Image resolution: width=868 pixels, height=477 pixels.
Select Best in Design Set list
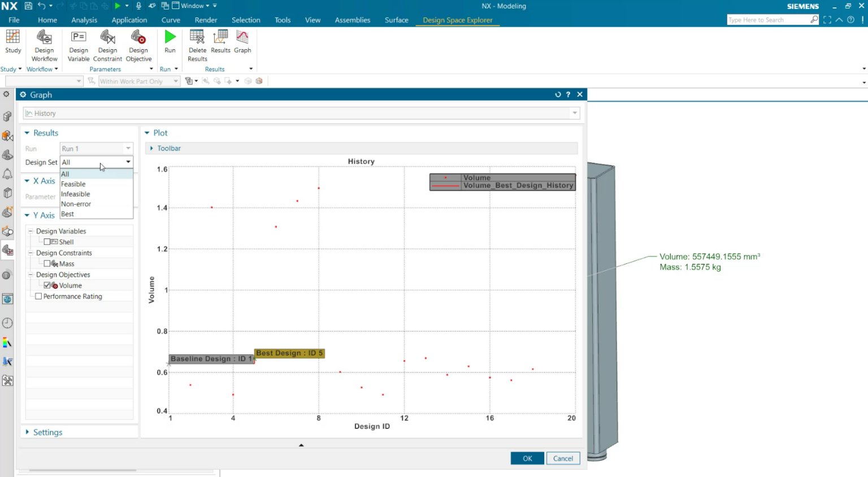(68, 214)
